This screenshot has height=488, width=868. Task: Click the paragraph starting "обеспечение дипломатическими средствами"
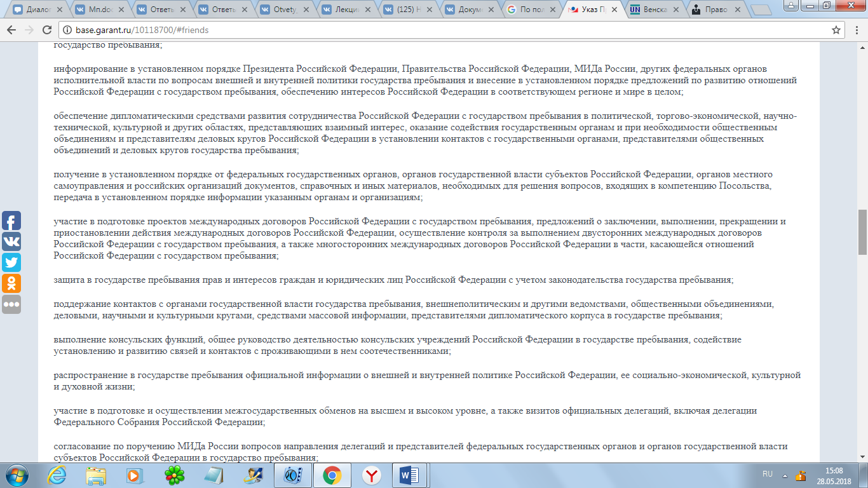pos(425,133)
